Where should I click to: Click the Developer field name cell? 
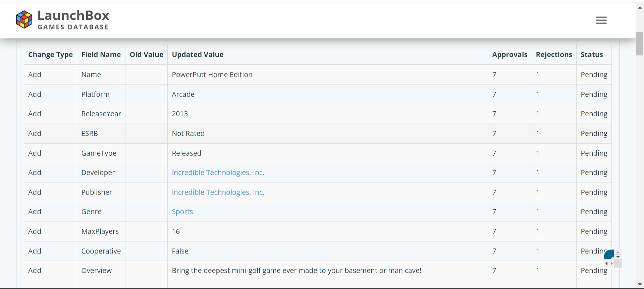coord(101,172)
